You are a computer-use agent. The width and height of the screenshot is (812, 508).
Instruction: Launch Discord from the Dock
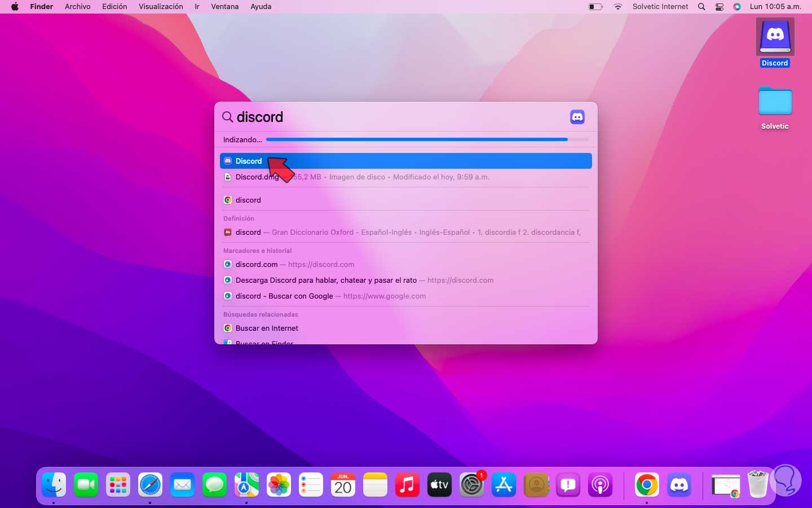[x=679, y=485]
